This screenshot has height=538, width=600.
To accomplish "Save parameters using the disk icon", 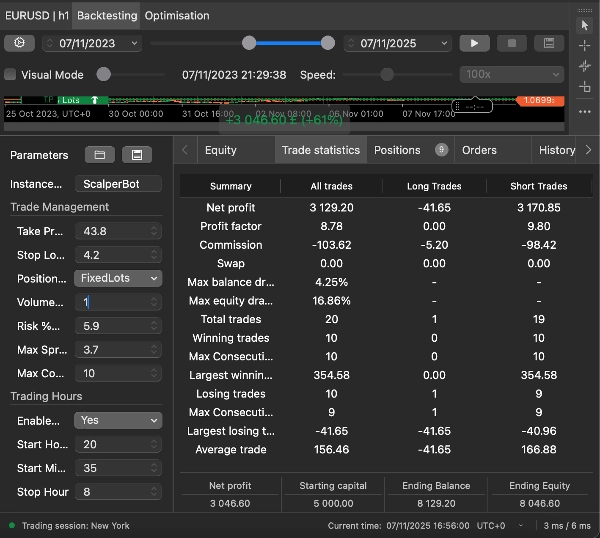I will (136, 155).
